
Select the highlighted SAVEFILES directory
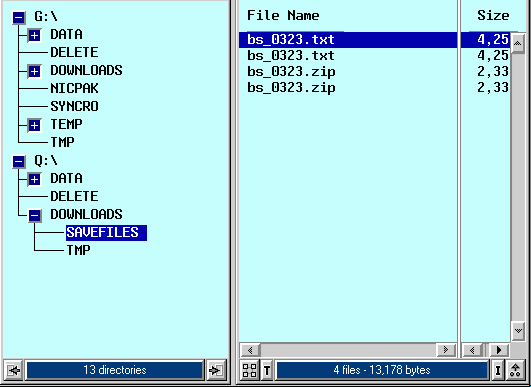[x=106, y=233]
